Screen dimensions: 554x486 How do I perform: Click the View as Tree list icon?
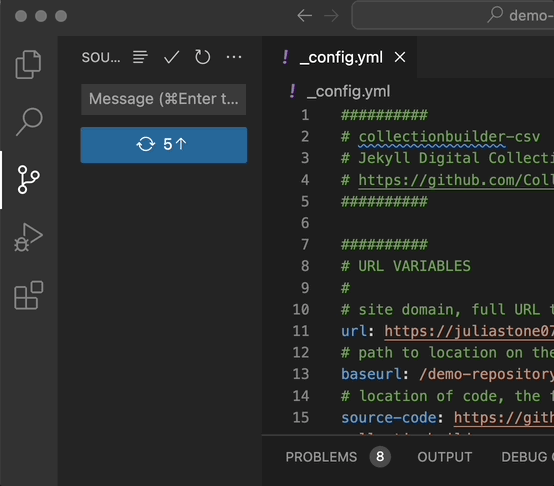pyautogui.click(x=140, y=57)
